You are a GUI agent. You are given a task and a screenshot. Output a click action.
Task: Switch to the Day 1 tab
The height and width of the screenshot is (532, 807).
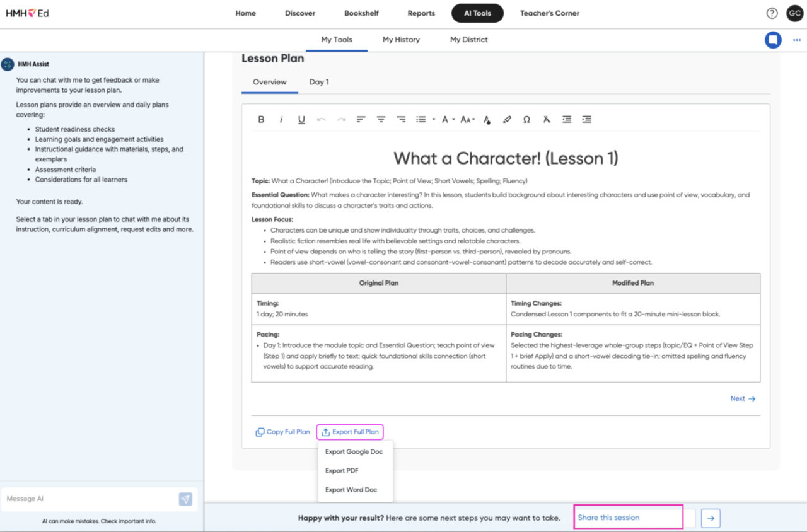coord(319,82)
